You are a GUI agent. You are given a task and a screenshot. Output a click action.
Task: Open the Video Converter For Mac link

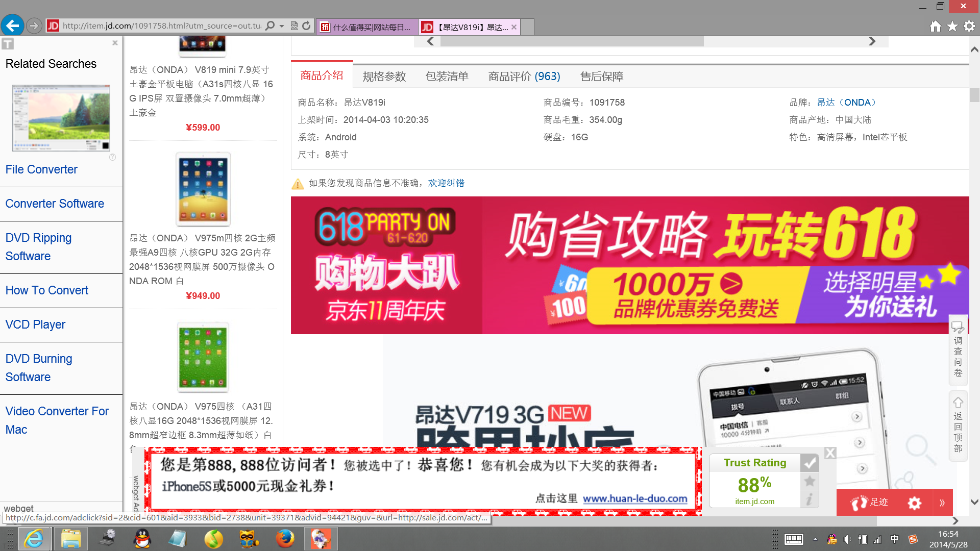57,420
